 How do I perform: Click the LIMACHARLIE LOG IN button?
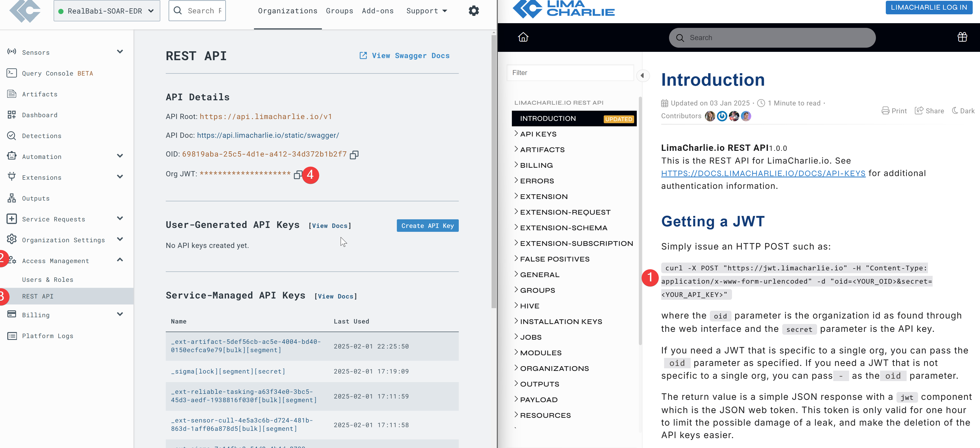(929, 7)
